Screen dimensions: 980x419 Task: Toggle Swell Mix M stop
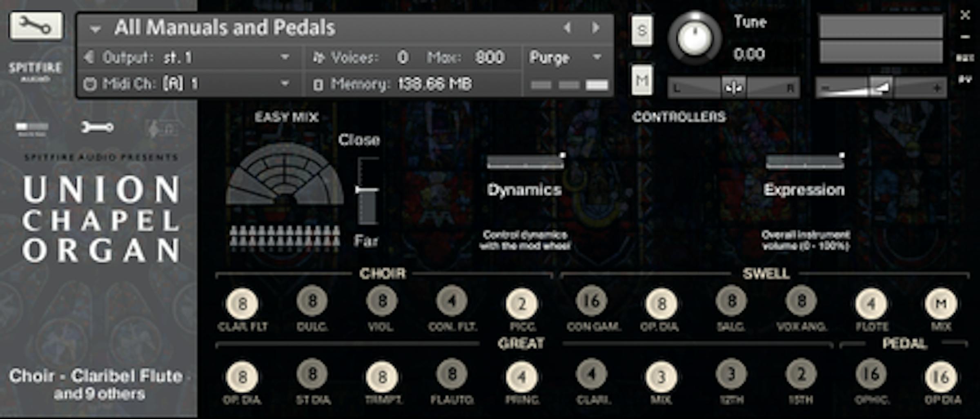click(941, 304)
